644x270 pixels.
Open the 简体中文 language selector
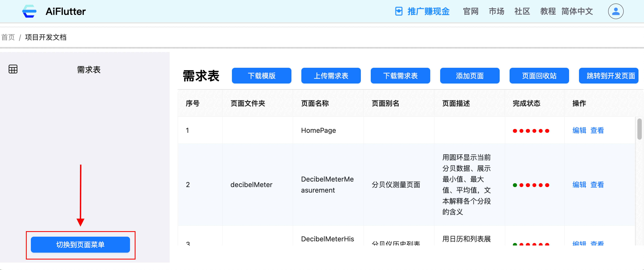[577, 11]
